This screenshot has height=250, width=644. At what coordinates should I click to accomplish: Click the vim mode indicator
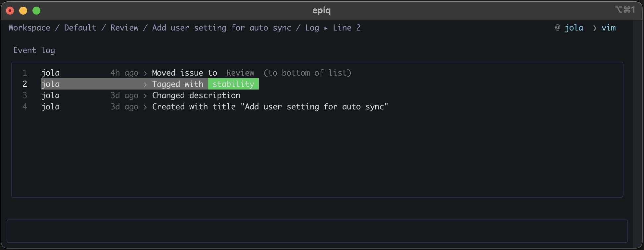click(x=609, y=28)
